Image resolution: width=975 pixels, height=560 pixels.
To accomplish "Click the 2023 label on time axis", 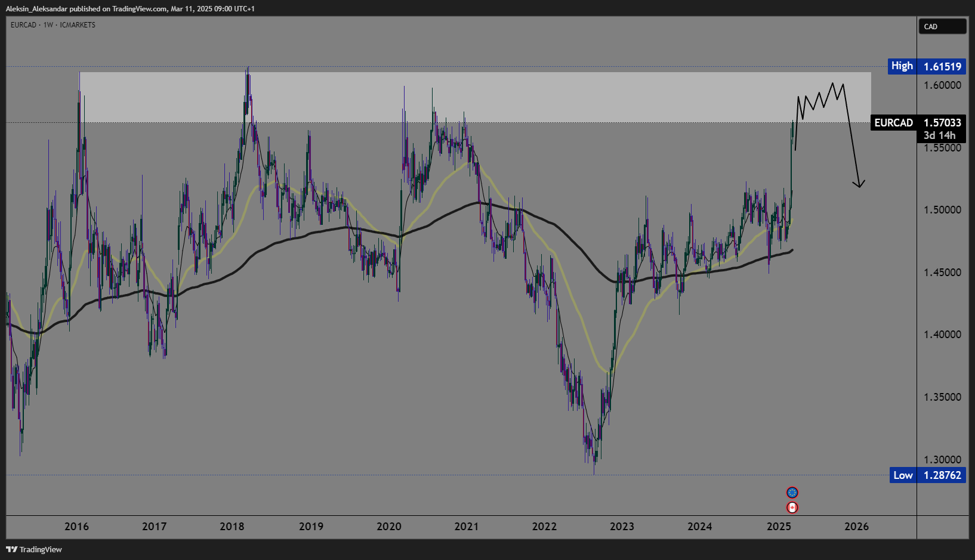I will (622, 527).
